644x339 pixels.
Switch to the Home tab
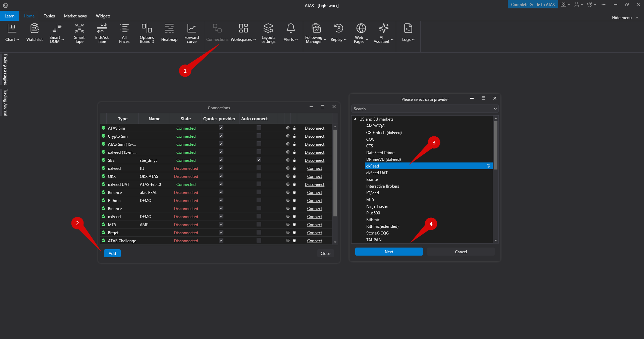tap(29, 16)
